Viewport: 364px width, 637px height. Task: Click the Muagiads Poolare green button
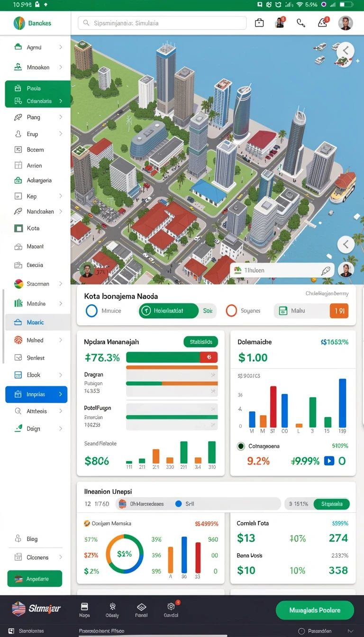click(x=315, y=610)
